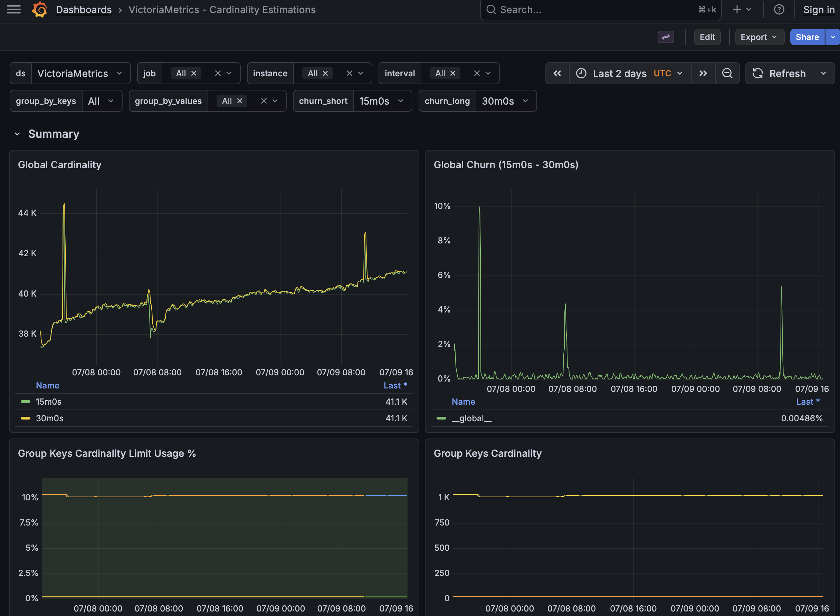This screenshot has height=616, width=840.
Task: Click the Edit button
Action: pyautogui.click(x=707, y=37)
